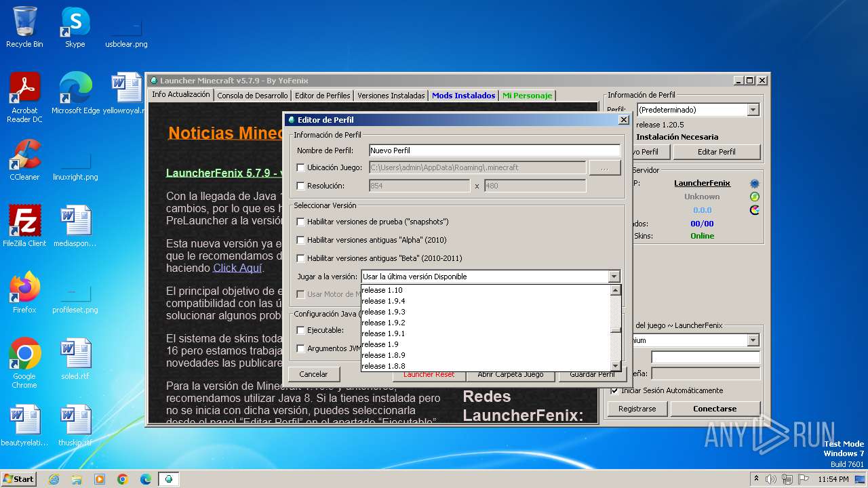
Task: Select release 1.9 from version list
Action: point(486,344)
